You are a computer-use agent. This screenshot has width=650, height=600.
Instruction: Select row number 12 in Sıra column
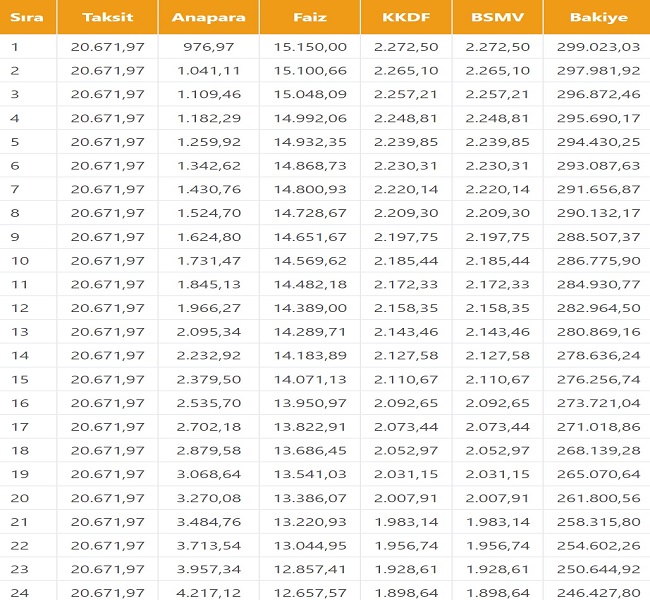pyautogui.click(x=19, y=308)
